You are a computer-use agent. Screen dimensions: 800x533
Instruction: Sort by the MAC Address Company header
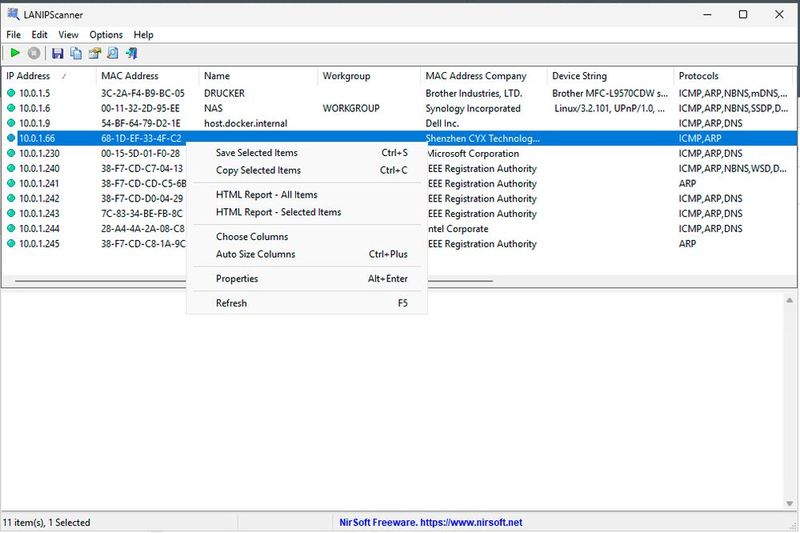[x=475, y=76]
